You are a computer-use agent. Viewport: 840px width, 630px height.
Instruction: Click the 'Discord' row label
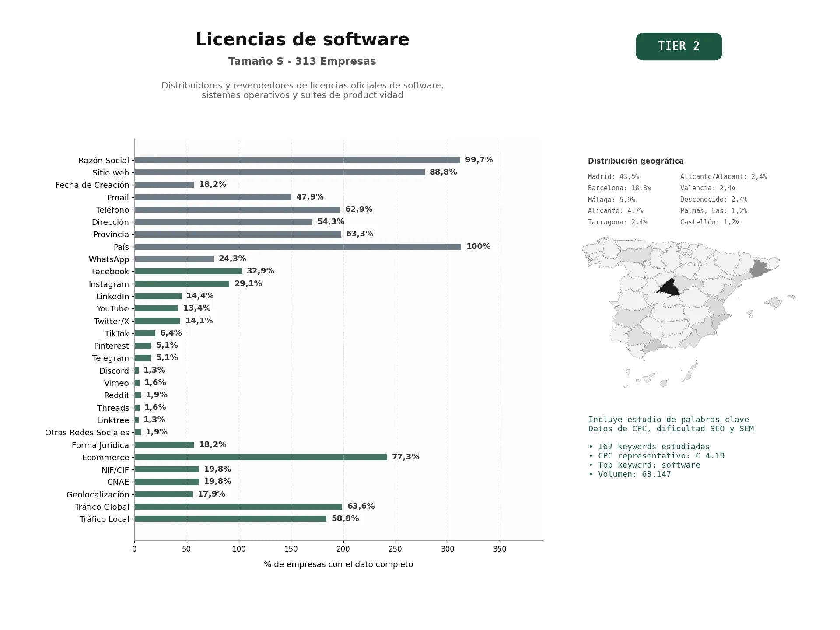(114, 371)
